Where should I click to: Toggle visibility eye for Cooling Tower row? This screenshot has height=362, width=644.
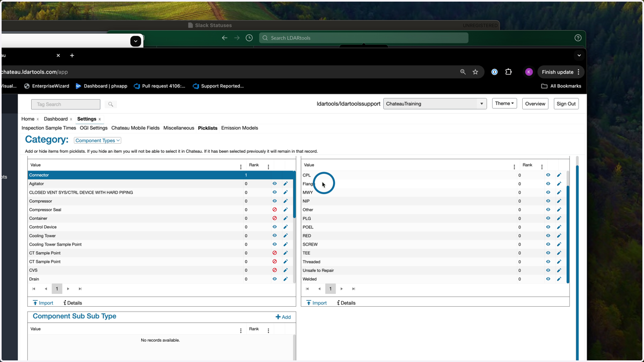click(275, 235)
